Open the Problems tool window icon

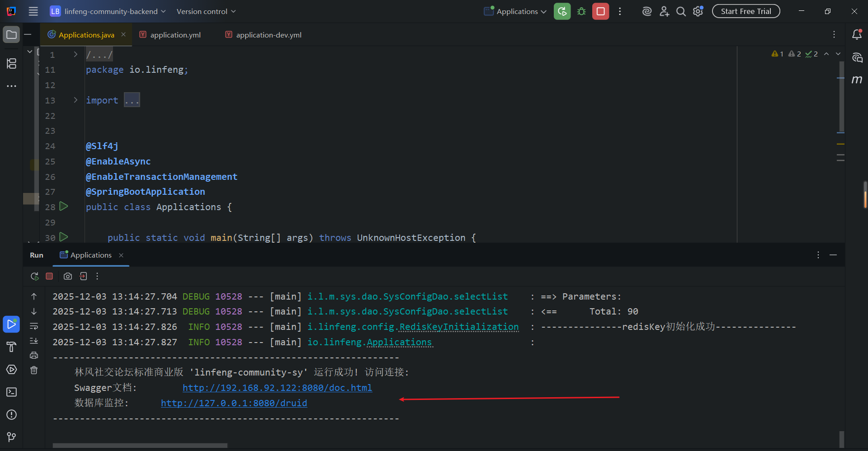click(12, 415)
